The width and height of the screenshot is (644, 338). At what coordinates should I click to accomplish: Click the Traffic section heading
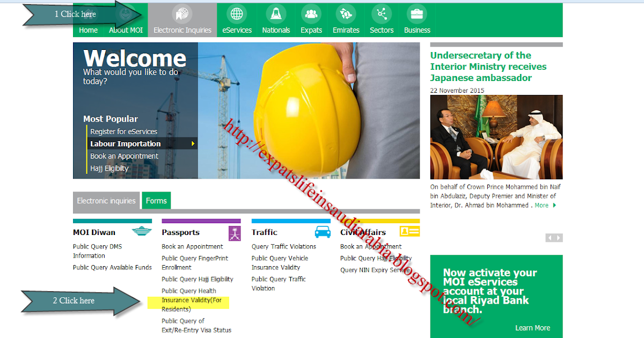point(265,232)
